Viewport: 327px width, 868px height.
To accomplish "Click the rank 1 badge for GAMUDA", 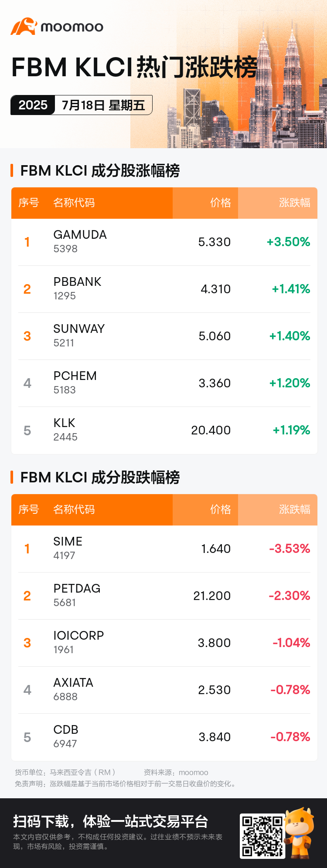I will click(x=27, y=242).
